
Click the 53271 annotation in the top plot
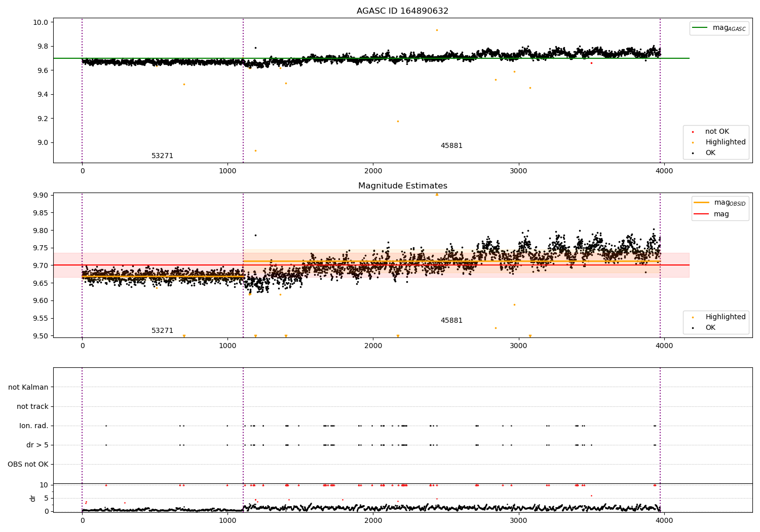pos(162,156)
